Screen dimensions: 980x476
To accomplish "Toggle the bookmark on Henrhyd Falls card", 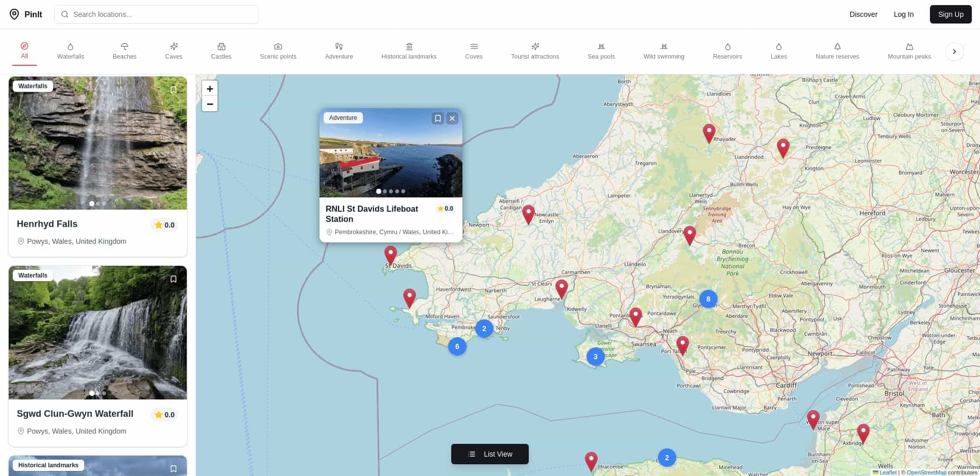I will [x=174, y=90].
